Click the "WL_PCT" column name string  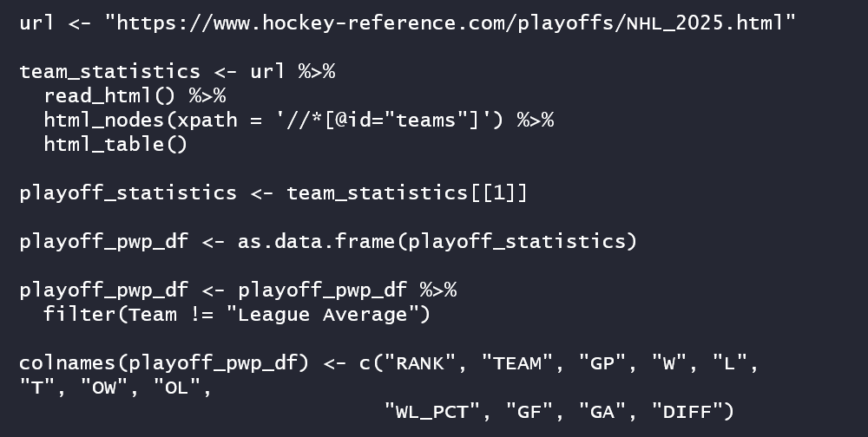[431, 412]
